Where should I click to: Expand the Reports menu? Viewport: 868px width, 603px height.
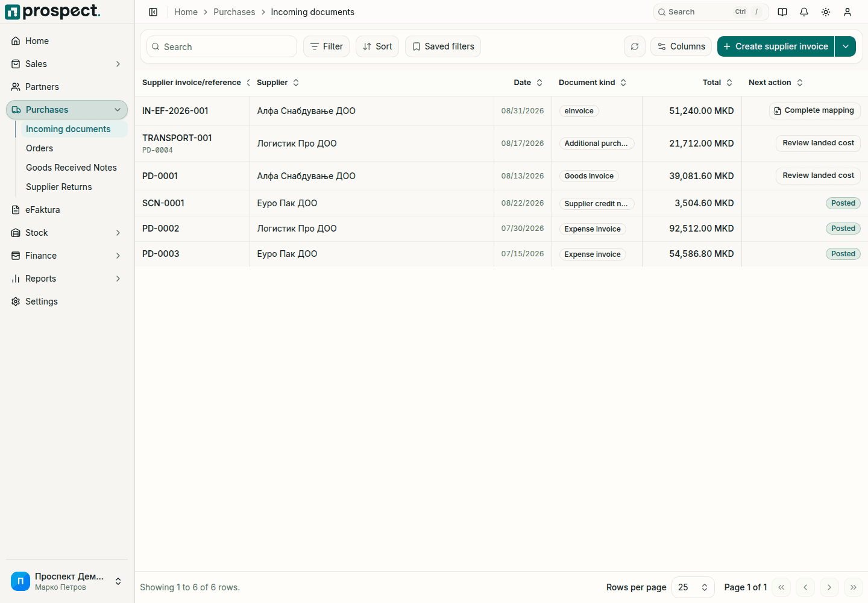[67, 279]
